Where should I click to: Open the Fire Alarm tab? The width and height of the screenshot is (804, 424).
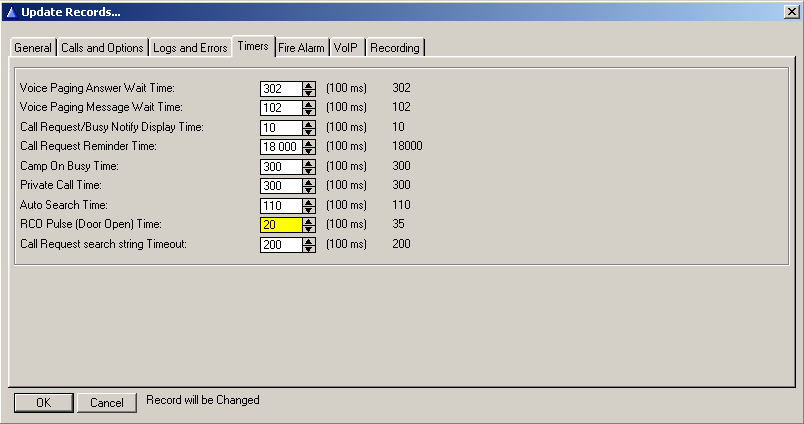click(301, 48)
